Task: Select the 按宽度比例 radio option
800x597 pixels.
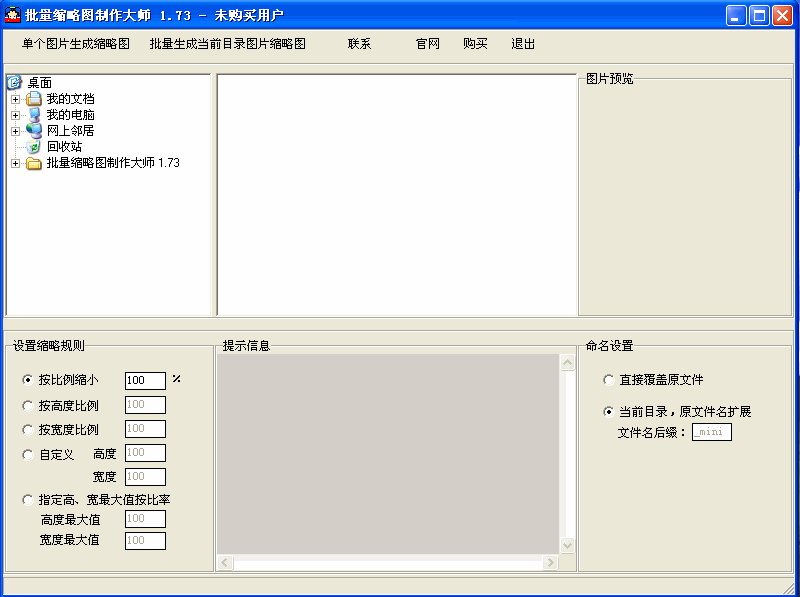Action: [27, 430]
